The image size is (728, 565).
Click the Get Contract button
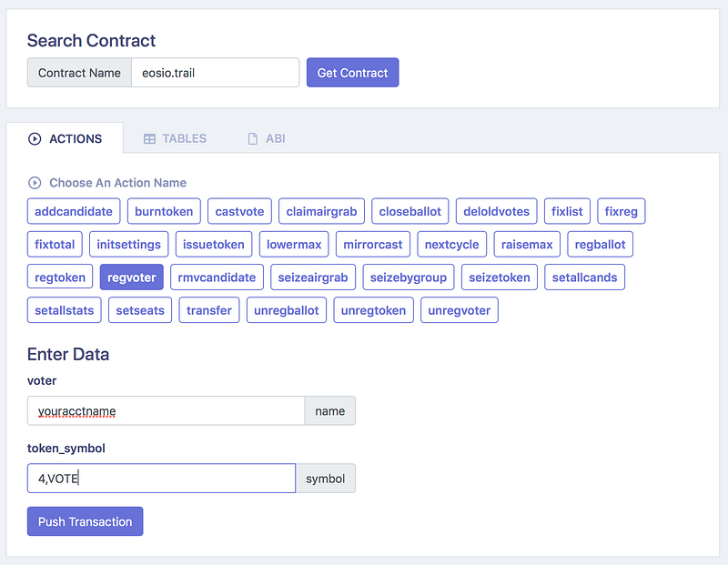tap(352, 73)
